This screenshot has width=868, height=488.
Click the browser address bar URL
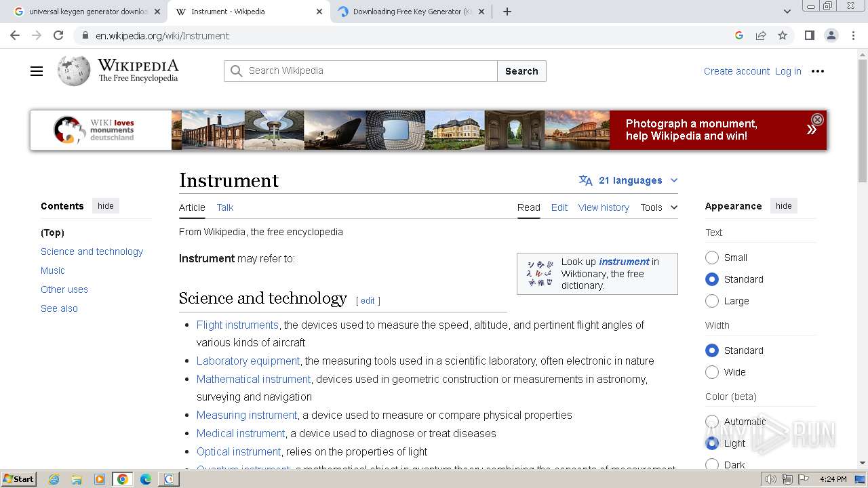(162, 36)
